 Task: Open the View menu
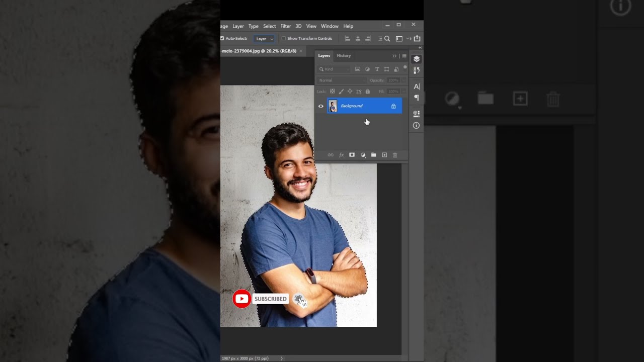(311, 26)
